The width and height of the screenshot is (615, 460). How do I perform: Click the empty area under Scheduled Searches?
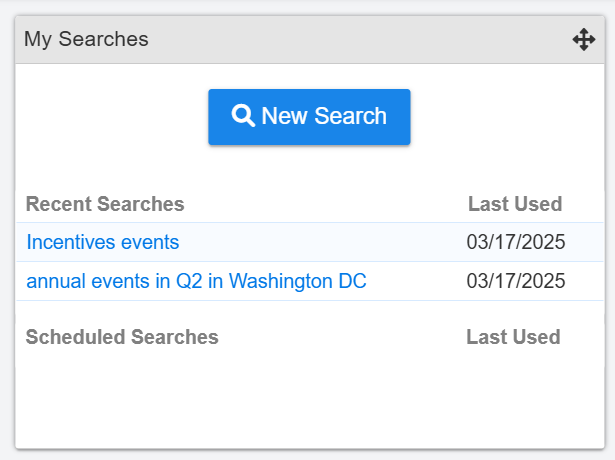[x=310, y=400]
